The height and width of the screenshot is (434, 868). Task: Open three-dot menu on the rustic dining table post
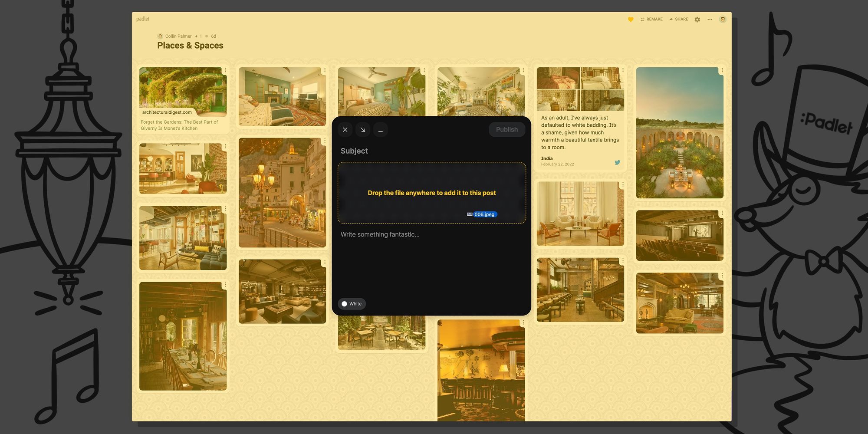point(225,285)
